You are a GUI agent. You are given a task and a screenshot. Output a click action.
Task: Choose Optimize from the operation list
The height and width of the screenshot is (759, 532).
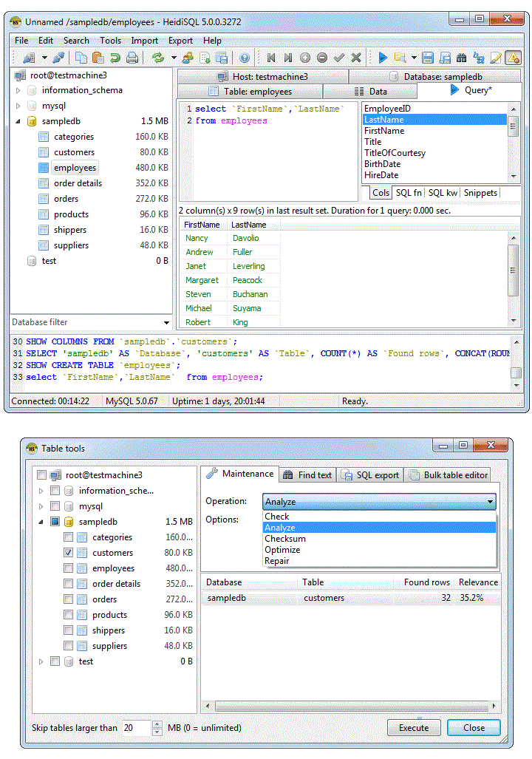[x=282, y=550]
